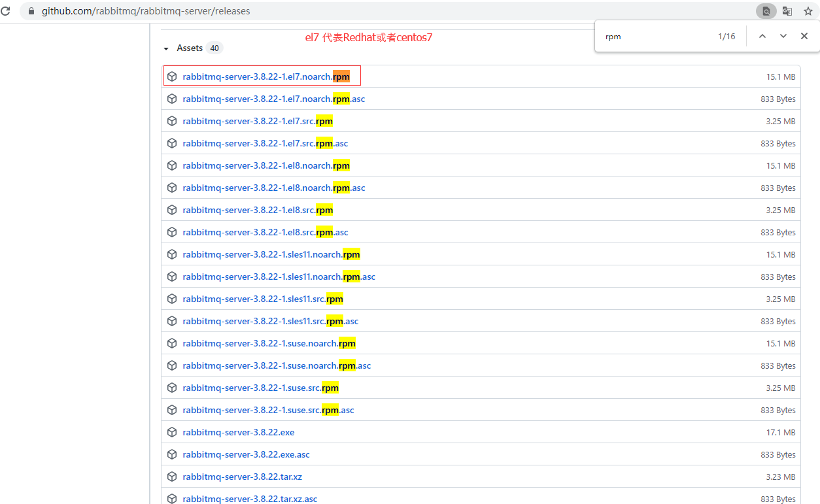Open rabbitmq-server-3.8.22-1.sles11.noarch.rpm.asc link
Image resolution: width=820 pixels, height=504 pixels.
click(279, 277)
